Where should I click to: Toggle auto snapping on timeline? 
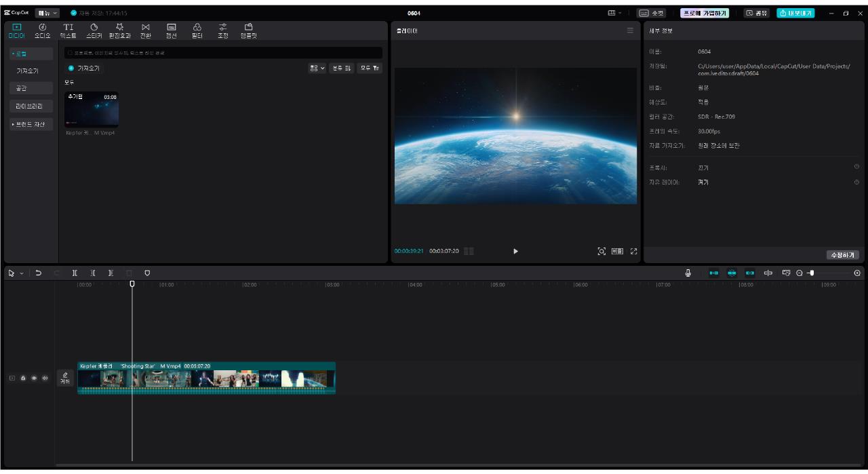point(732,273)
